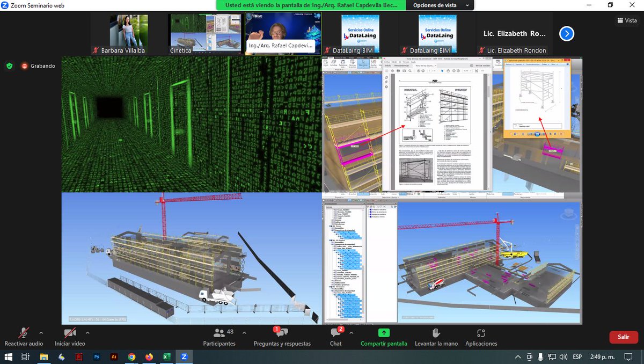This screenshot has height=364, width=644.
Task: Open Windows Start menu
Action: pos(9,356)
